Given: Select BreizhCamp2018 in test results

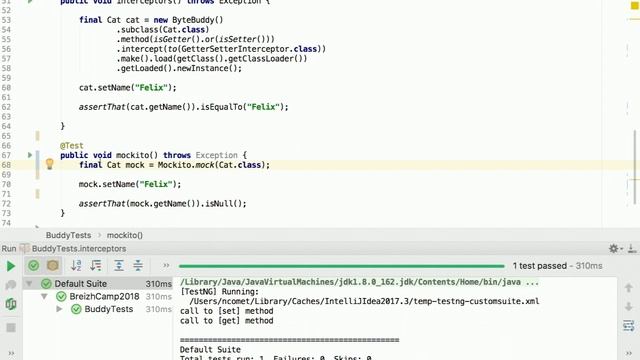Looking at the screenshot, I should pyautogui.click(x=104, y=296).
